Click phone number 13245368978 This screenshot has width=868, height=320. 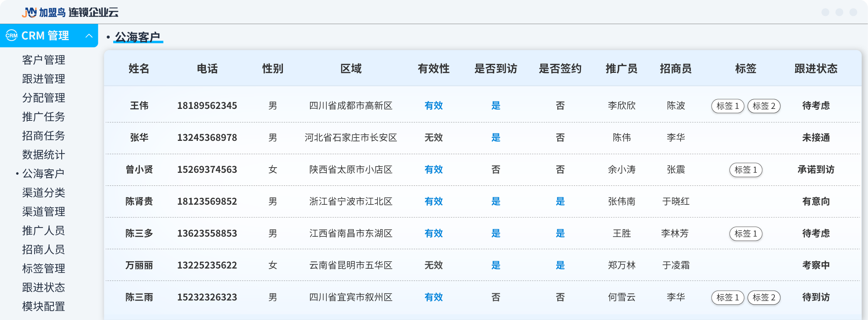point(207,138)
